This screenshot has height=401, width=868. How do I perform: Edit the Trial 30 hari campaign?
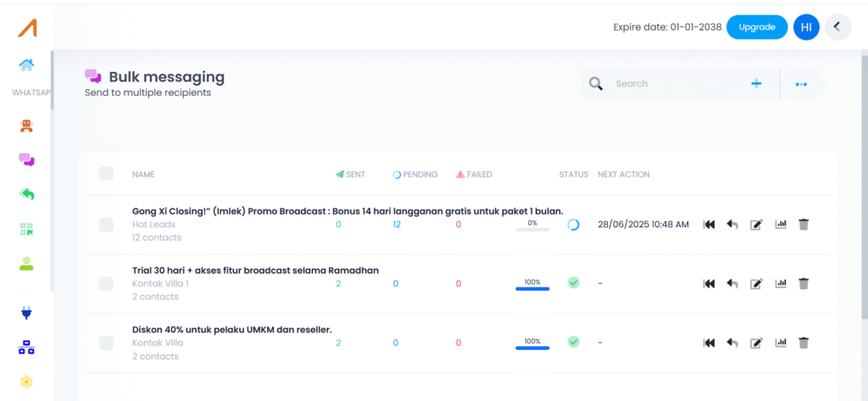coord(756,283)
